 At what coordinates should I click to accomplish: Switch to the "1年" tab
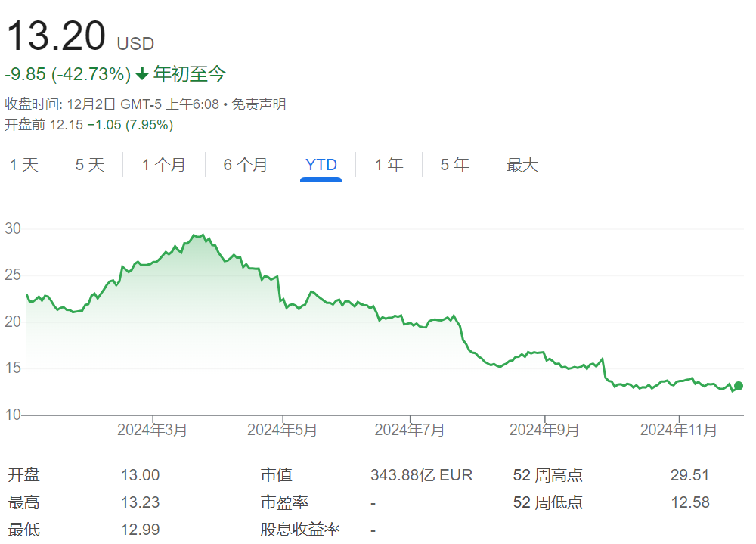388,165
